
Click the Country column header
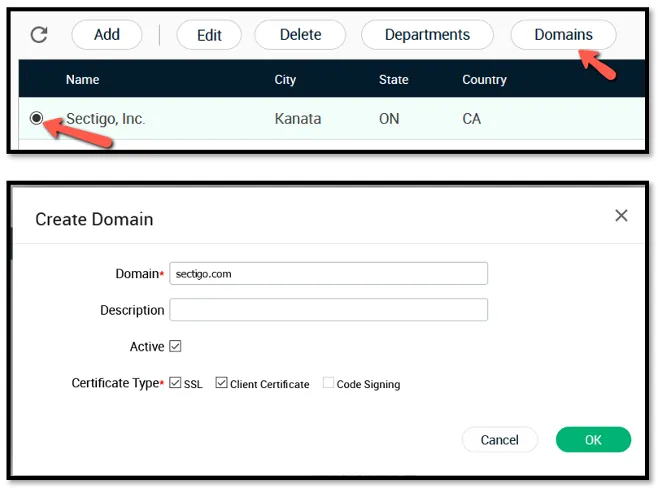tap(484, 80)
